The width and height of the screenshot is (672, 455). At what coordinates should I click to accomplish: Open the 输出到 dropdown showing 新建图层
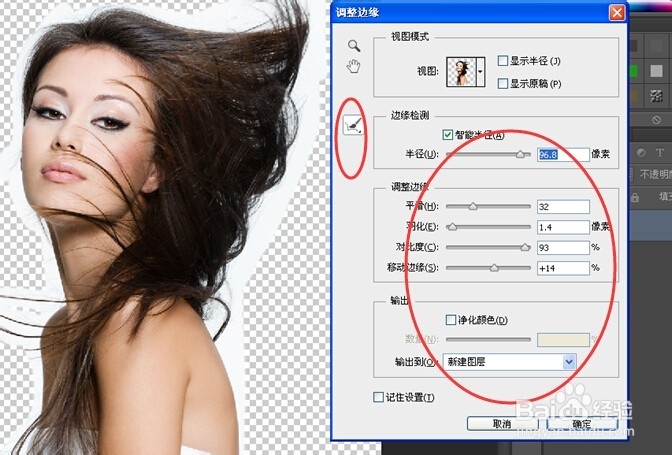pos(509,362)
